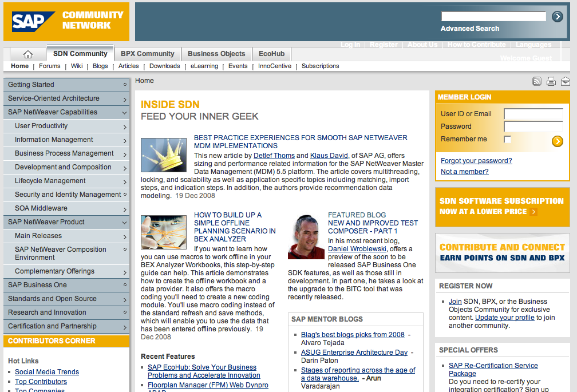Expand Standards and Open Source arrow
Screen dimensions: 577x392
(125, 300)
